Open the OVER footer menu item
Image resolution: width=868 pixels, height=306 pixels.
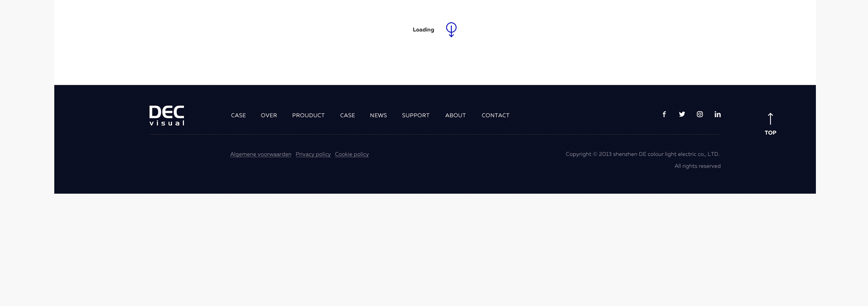point(269,116)
